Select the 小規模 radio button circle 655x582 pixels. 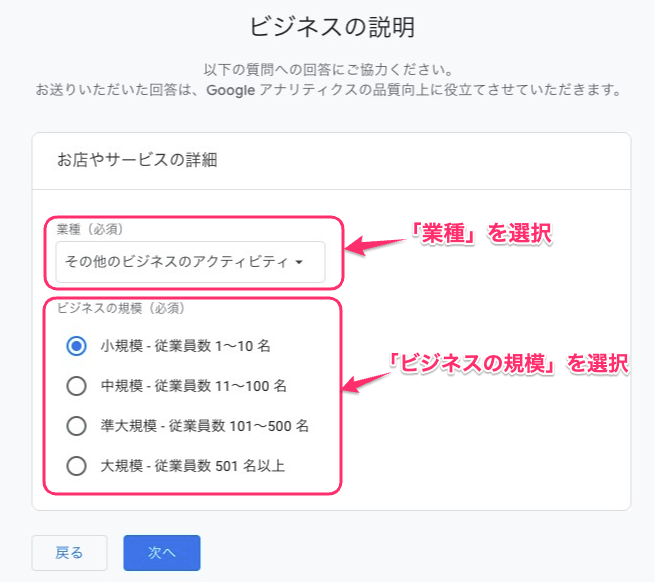(76, 346)
